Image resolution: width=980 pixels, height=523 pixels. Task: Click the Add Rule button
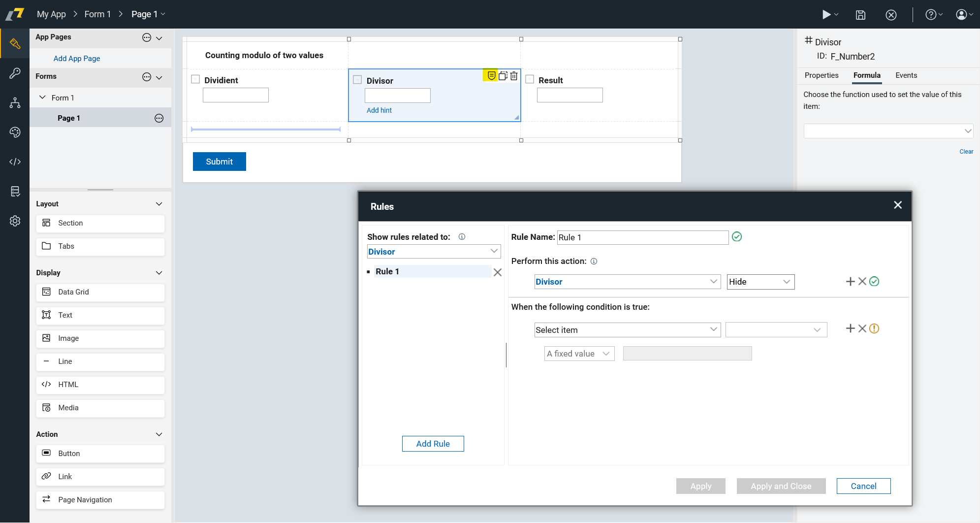(x=433, y=444)
